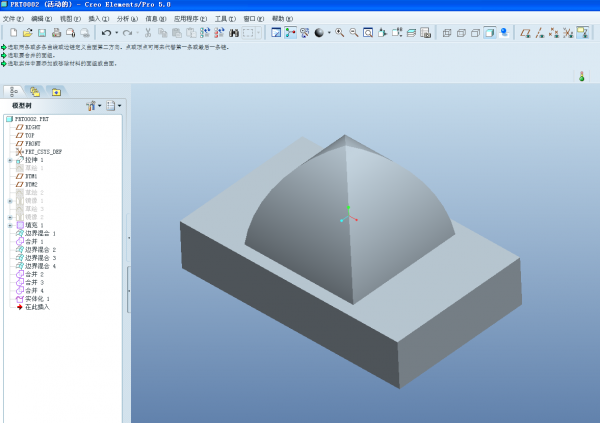This screenshot has width=600, height=423.
Task: Open the Undo history dropdown arrow
Action: click(x=116, y=33)
